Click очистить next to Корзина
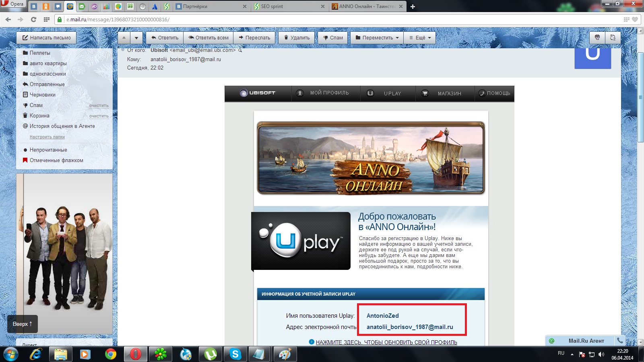This screenshot has height=362, width=644. (x=99, y=116)
